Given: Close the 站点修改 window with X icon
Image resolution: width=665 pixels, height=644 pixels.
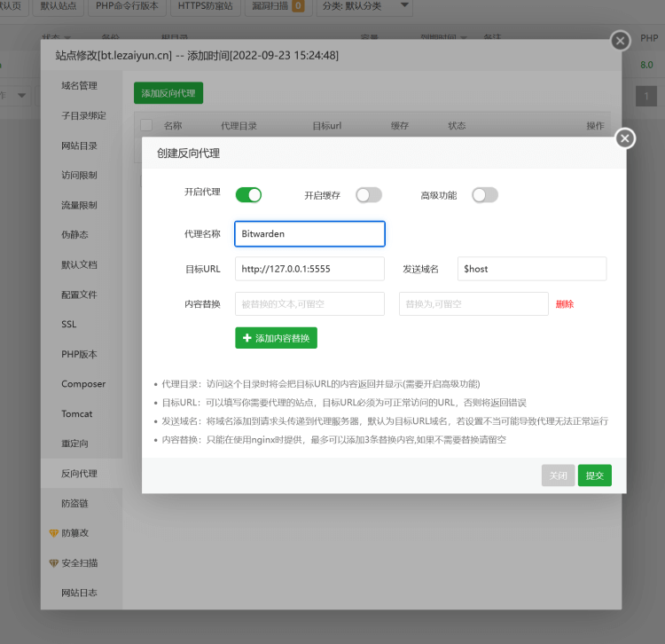Looking at the screenshot, I should click(x=620, y=41).
